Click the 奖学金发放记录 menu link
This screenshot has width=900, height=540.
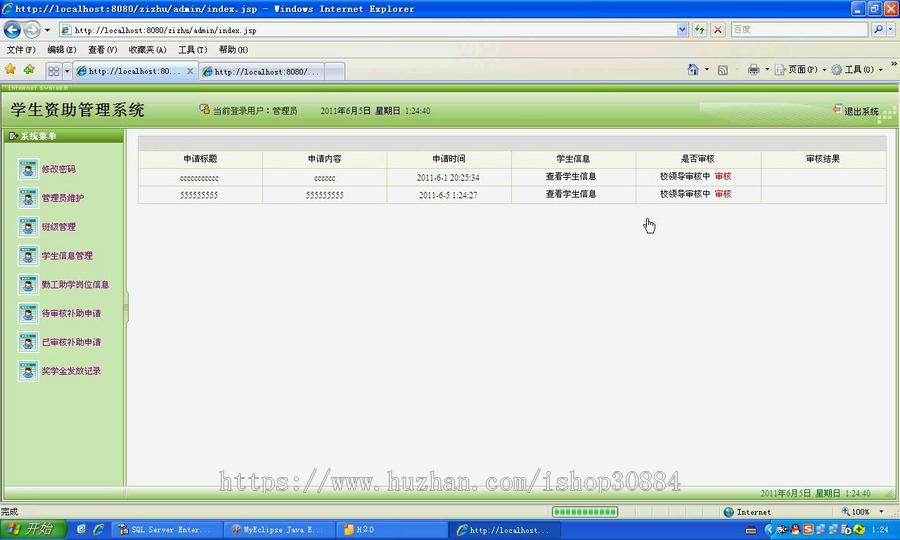pyautogui.click(x=71, y=371)
